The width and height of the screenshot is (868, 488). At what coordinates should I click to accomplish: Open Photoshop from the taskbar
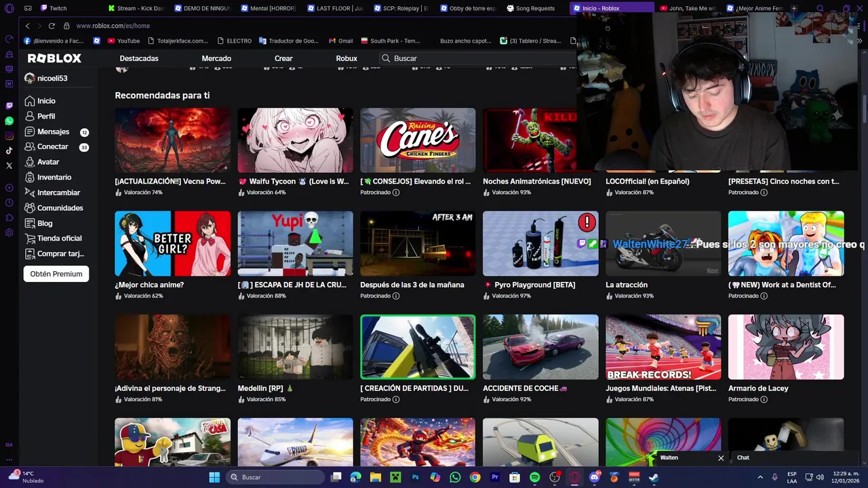416,477
